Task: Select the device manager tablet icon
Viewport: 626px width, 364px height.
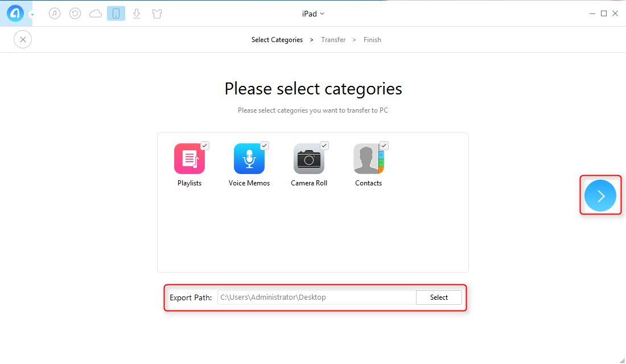Action: (x=116, y=14)
